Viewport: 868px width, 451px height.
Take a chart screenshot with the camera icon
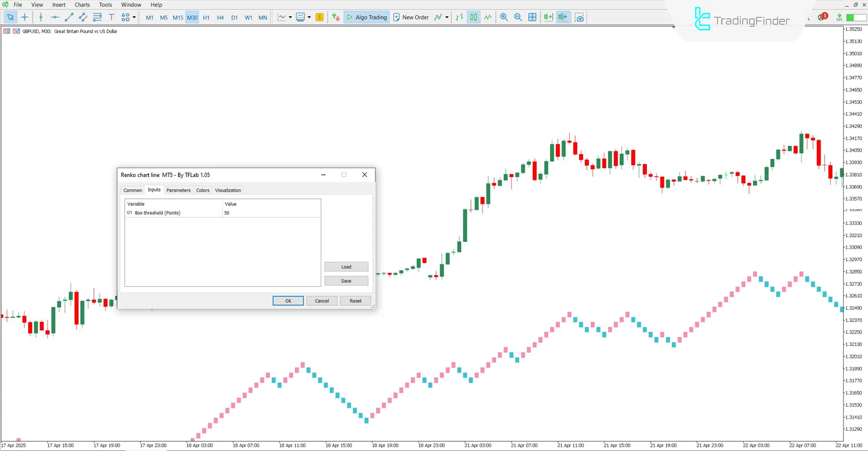coord(579,17)
